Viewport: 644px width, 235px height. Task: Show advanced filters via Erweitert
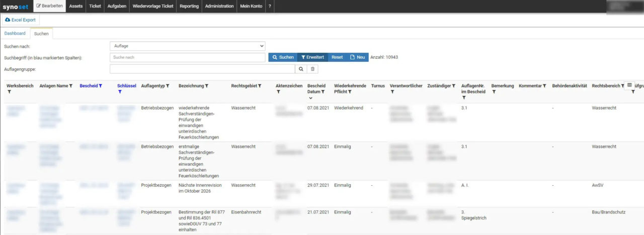coord(312,57)
